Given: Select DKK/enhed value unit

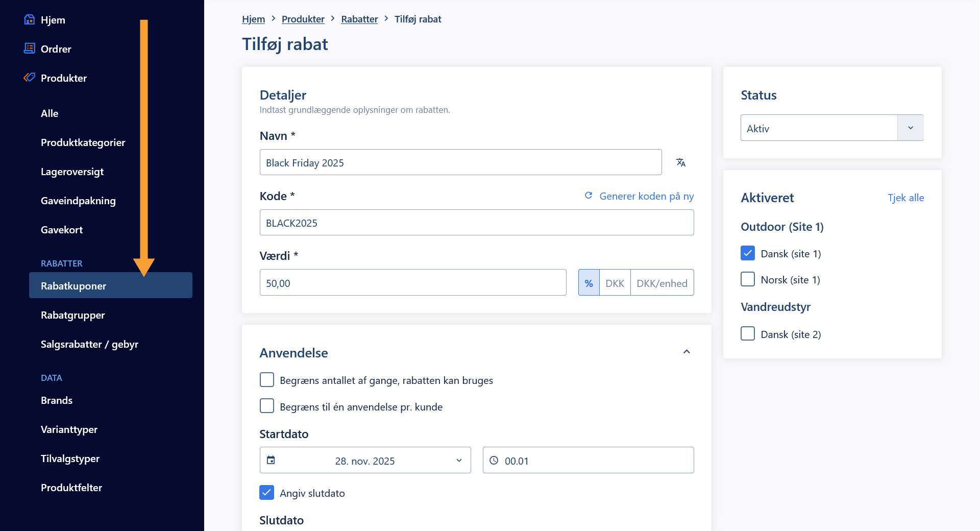Looking at the screenshot, I should pyautogui.click(x=661, y=283).
